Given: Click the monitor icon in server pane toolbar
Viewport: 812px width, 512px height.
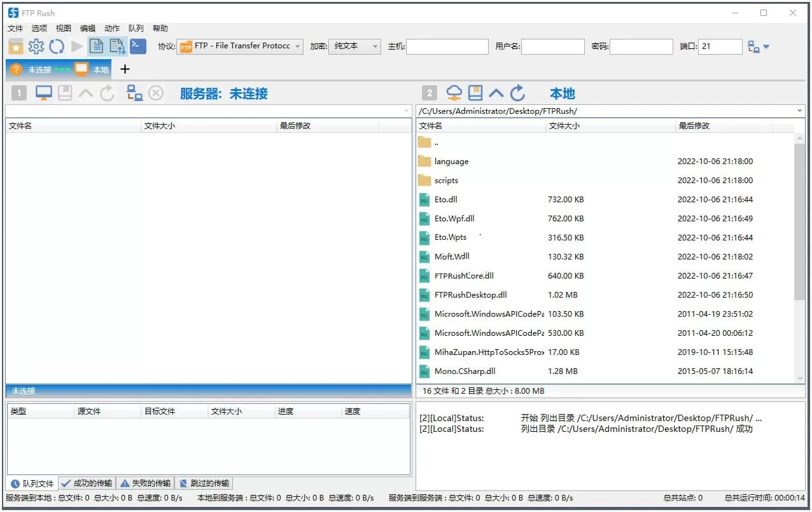Looking at the screenshot, I should pos(44,93).
